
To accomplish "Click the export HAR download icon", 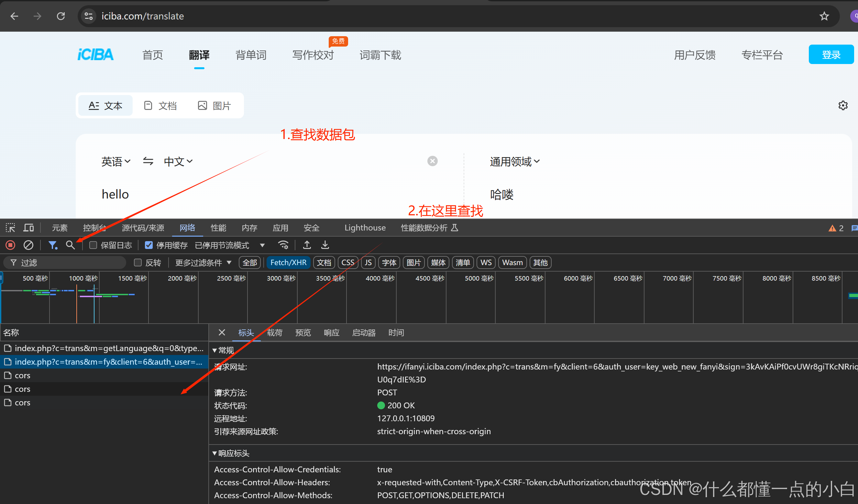I will tap(325, 245).
